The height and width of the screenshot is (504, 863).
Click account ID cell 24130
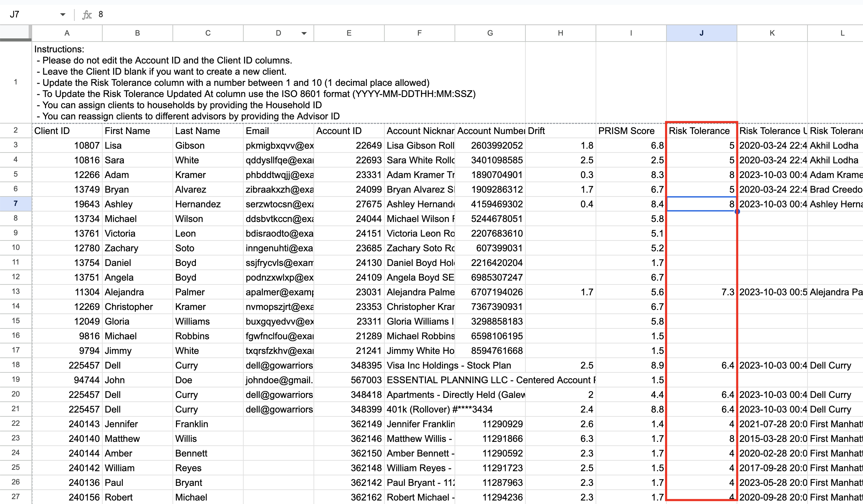coord(349,263)
